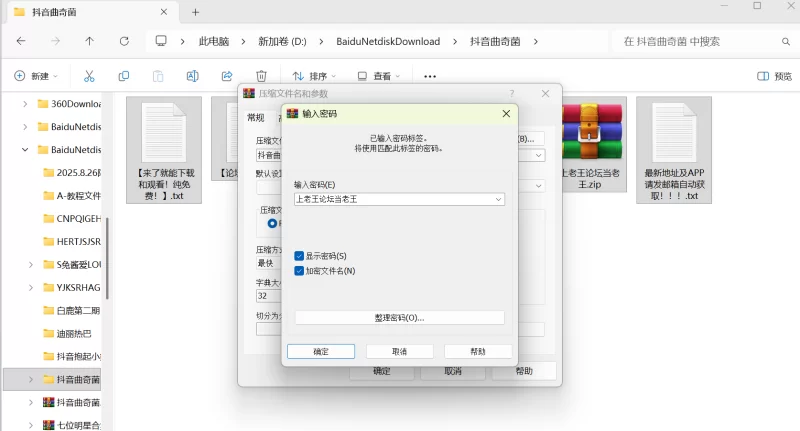This screenshot has height=431, width=800.
Task: Click the help question mark in archive dialog
Action: 512,94
